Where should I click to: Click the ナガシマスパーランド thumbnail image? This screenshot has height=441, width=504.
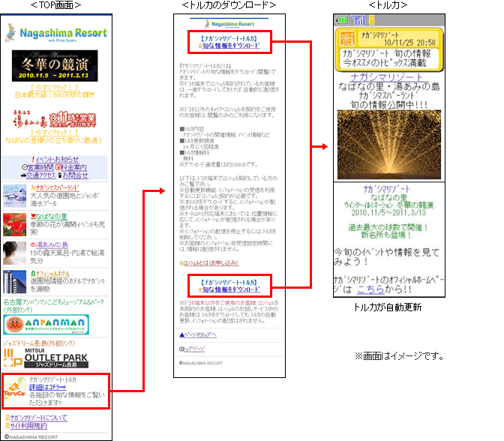pyautogui.click(x=14, y=196)
